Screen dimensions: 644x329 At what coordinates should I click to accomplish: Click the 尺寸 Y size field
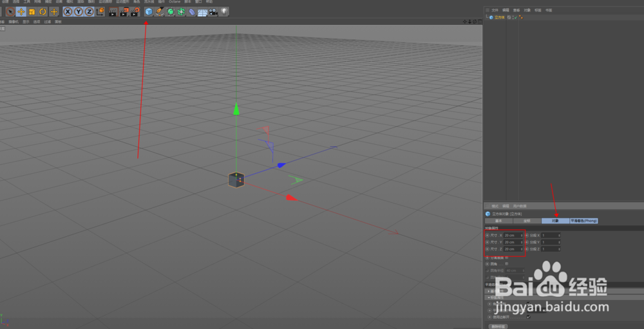tap(513, 242)
